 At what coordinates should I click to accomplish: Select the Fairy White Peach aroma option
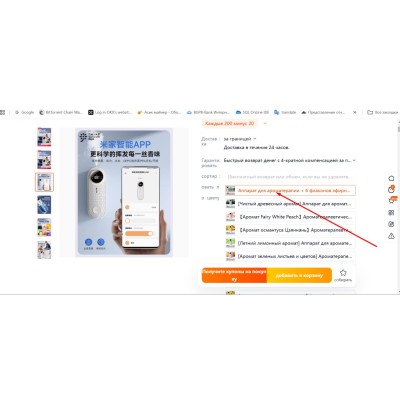click(290, 217)
